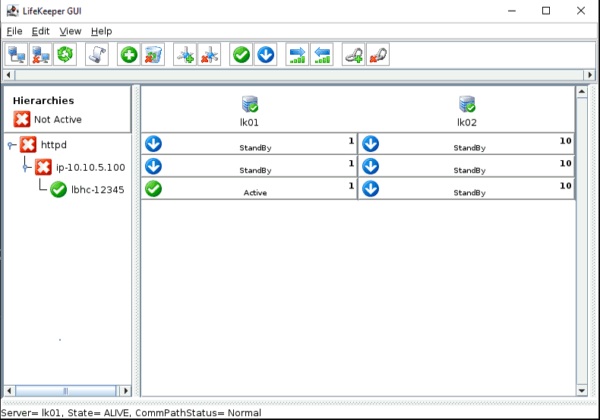600x420 pixels.
Task: Click the Not Active label text
Action: pyautogui.click(x=58, y=120)
